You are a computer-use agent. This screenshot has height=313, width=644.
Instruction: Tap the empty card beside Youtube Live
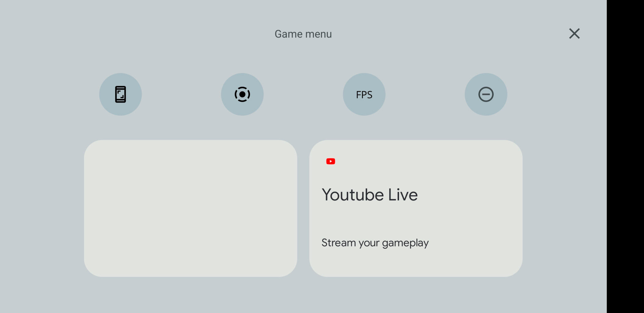191,208
